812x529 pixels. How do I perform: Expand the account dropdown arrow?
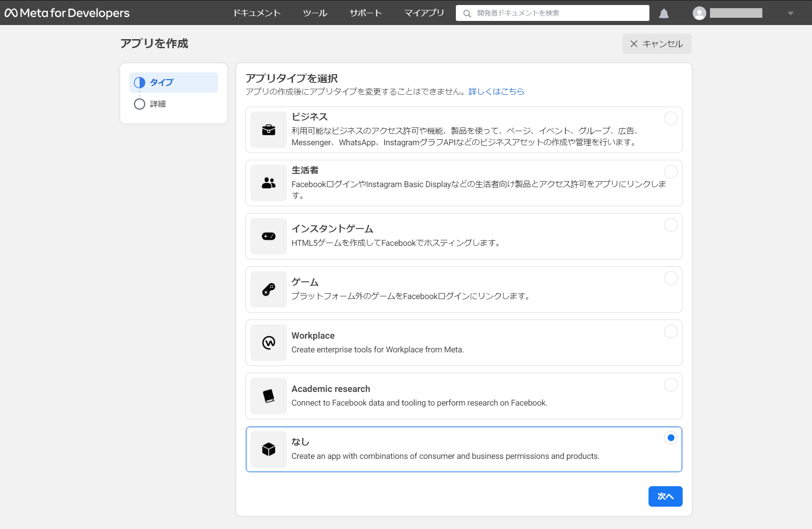click(791, 14)
